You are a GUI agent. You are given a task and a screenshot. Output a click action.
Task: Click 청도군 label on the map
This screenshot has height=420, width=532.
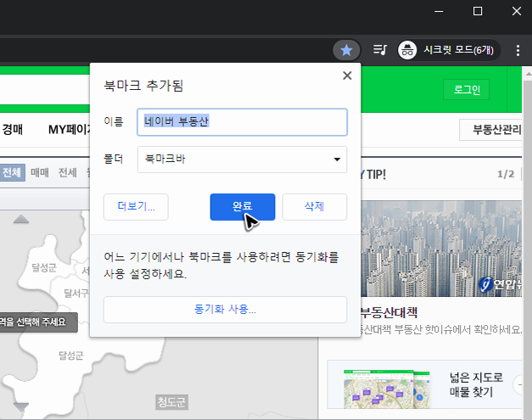171,402
